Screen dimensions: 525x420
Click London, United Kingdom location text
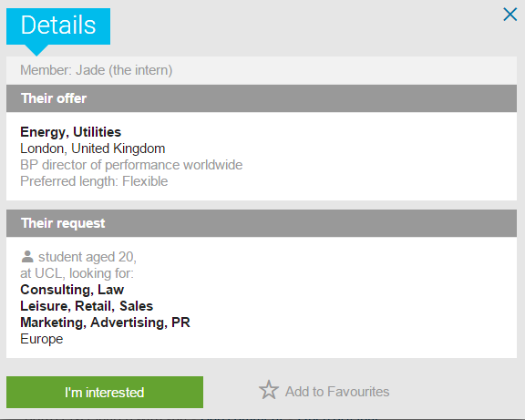coord(93,149)
